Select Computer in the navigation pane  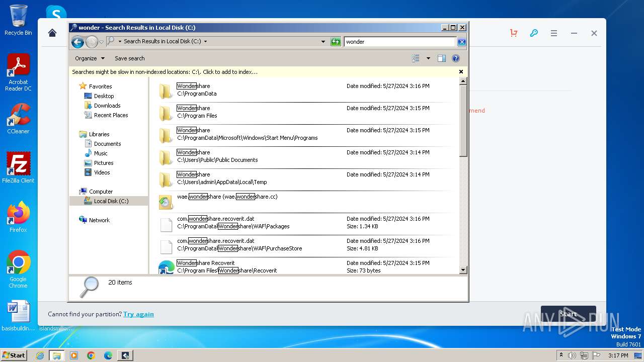click(x=101, y=192)
